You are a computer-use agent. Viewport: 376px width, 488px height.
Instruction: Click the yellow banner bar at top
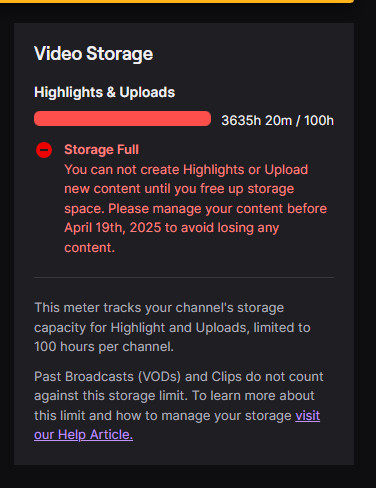(x=177, y=1)
